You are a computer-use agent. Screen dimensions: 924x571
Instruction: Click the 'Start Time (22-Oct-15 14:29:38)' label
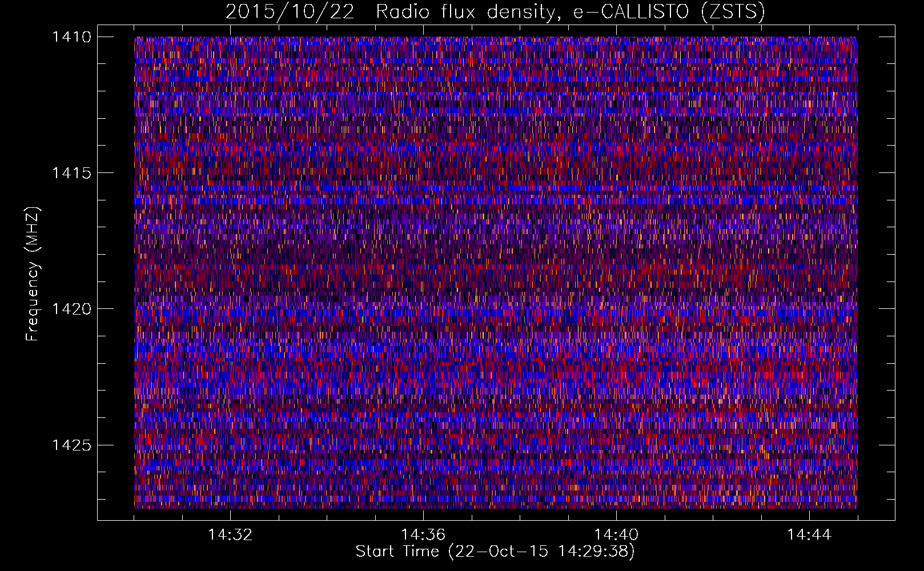click(x=495, y=552)
